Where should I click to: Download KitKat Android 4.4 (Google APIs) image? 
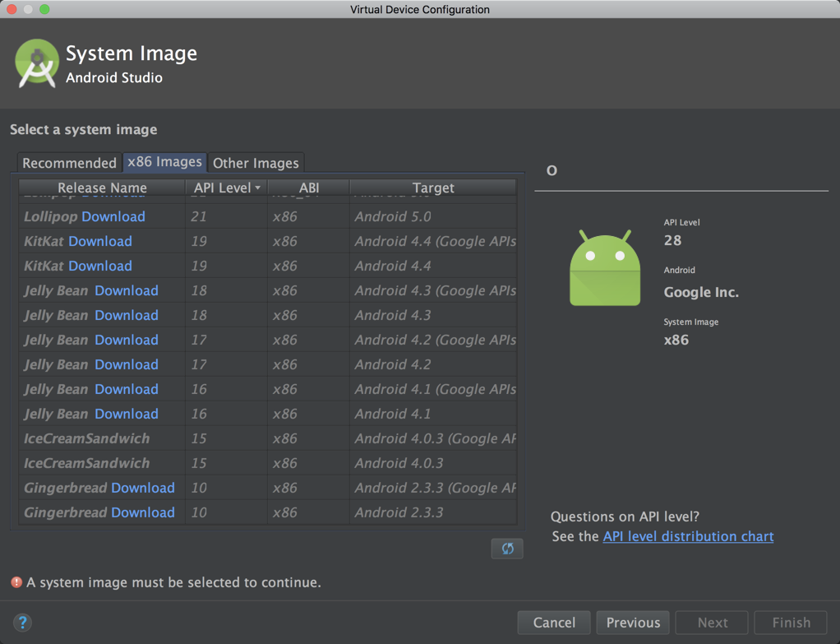(x=100, y=241)
